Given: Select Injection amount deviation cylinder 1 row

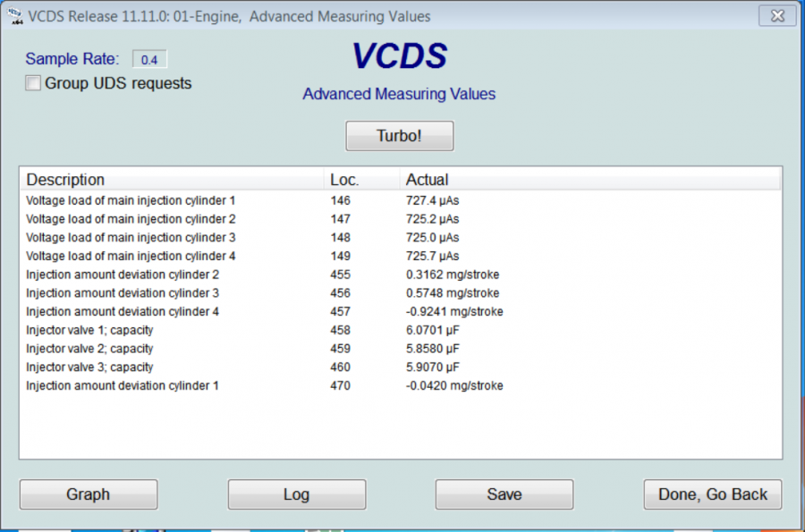Looking at the screenshot, I should (x=123, y=386).
